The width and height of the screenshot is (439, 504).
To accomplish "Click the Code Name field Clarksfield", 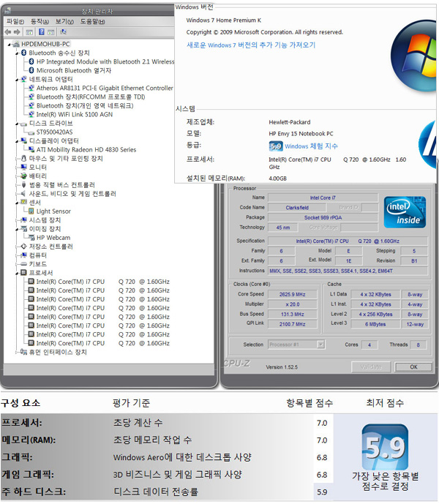I will pyautogui.click(x=297, y=208).
